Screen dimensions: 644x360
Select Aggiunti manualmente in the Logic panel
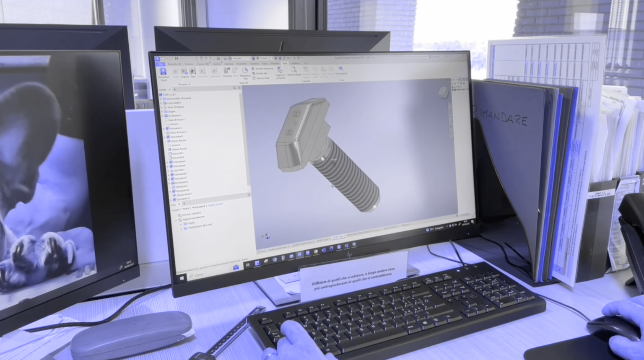coord(191,218)
